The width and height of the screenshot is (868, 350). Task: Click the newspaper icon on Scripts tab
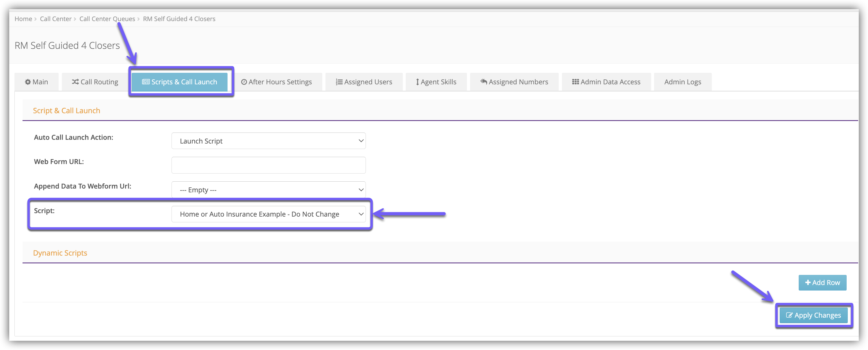(146, 82)
